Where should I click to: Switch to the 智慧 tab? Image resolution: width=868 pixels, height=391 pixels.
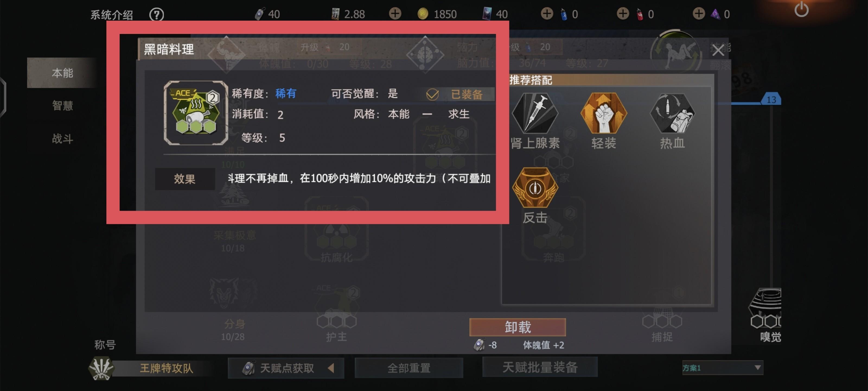click(62, 105)
